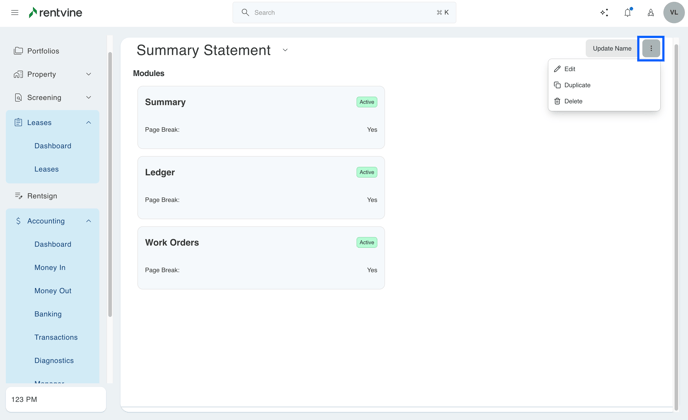Open the Ledger module card

tap(261, 187)
